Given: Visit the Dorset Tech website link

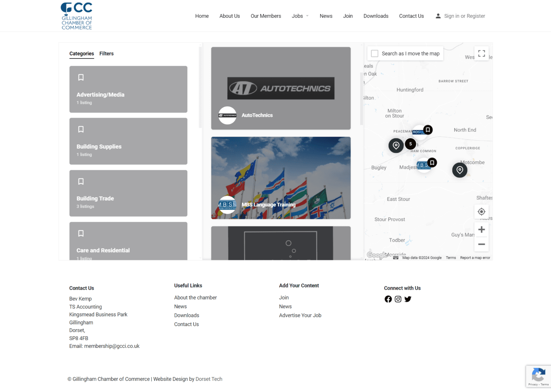Looking at the screenshot, I should tap(209, 379).
